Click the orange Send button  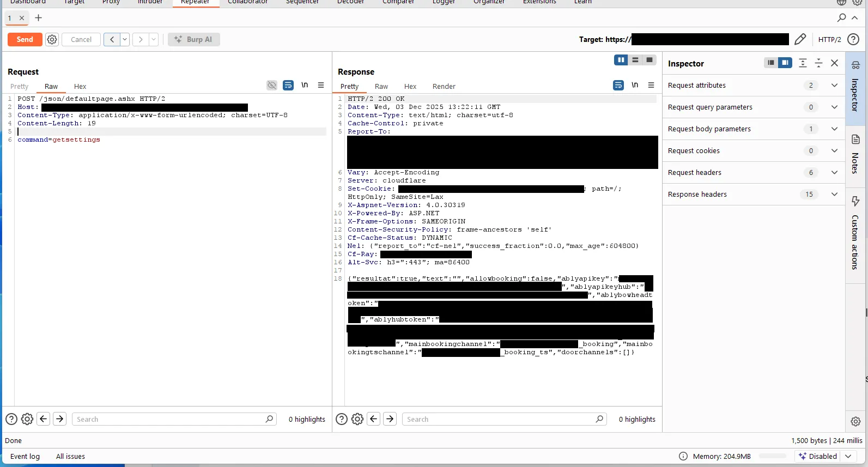point(25,39)
